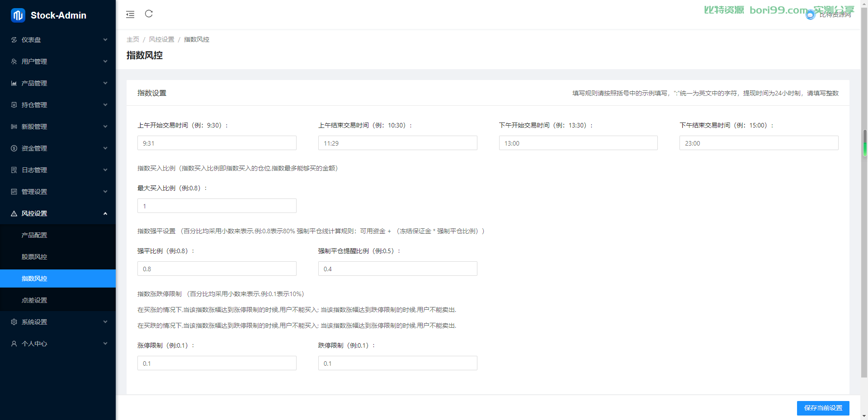Screen dimensions: 868x420
Task: Expand the 用户管理 menu chevron
Action: click(105, 61)
